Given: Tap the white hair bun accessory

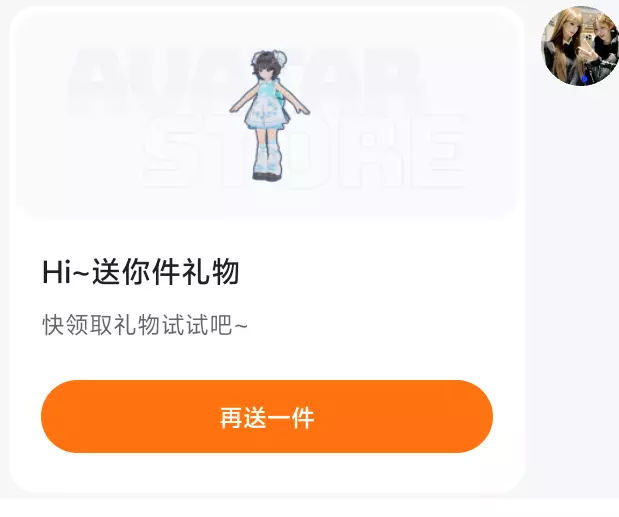Looking at the screenshot, I should coord(281,58).
